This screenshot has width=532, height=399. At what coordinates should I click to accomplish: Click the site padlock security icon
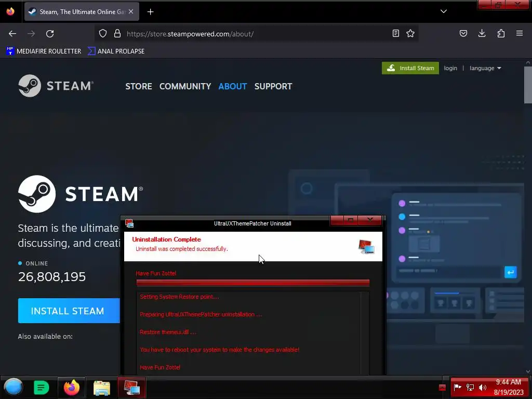pos(117,34)
